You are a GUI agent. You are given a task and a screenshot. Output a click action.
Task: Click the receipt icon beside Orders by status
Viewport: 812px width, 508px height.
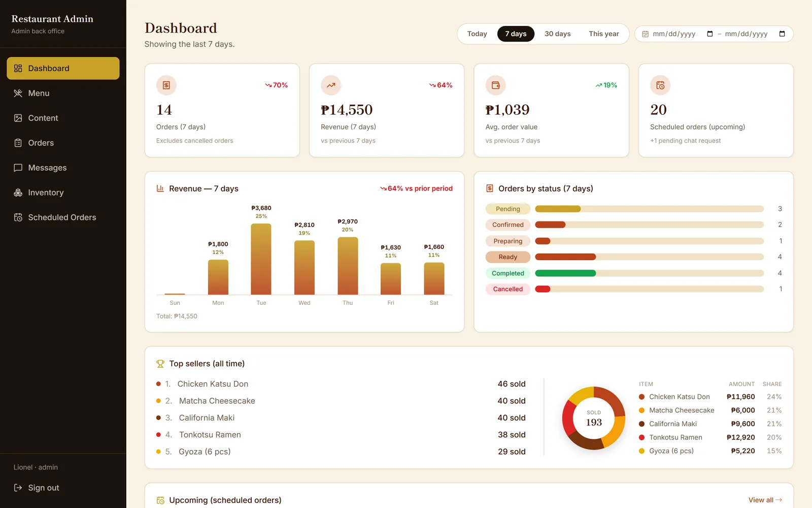pyautogui.click(x=490, y=188)
